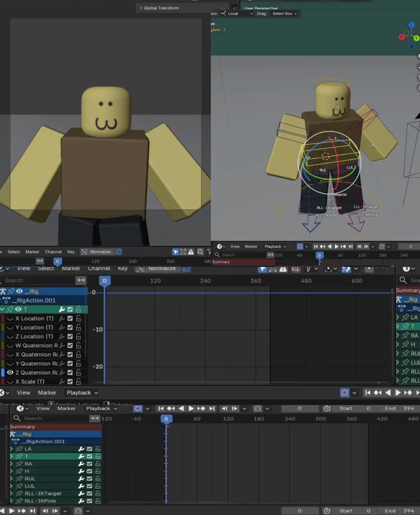Click wrench modifier icon on LA channel

(x=81, y=448)
